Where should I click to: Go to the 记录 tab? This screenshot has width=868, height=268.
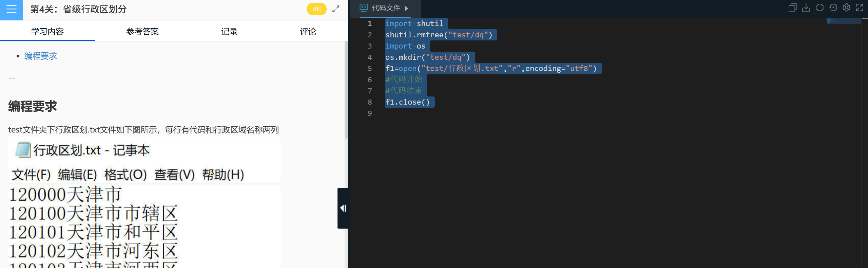click(229, 32)
